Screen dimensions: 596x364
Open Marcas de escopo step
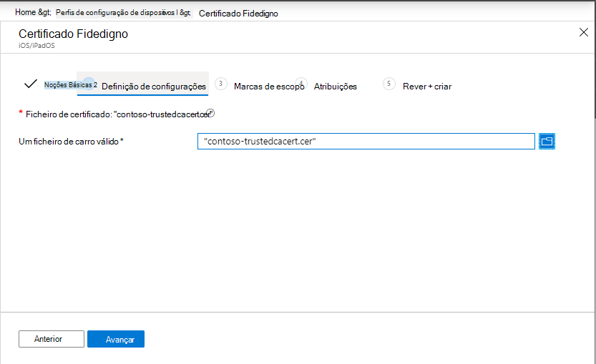click(x=269, y=87)
